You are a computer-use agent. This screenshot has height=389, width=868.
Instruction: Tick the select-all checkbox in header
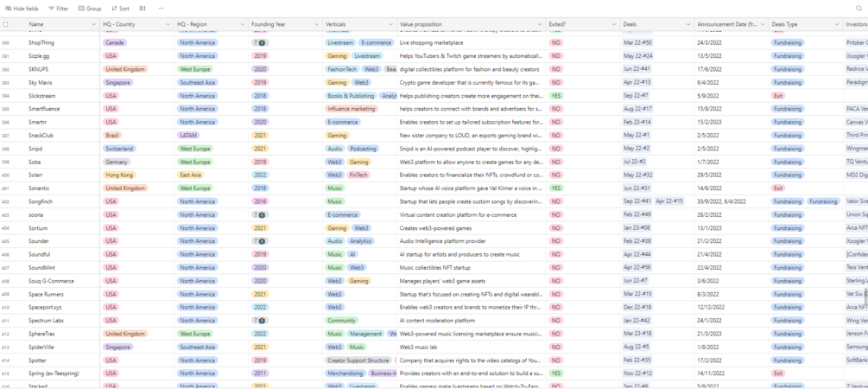pyautogui.click(x=5, y=24)
